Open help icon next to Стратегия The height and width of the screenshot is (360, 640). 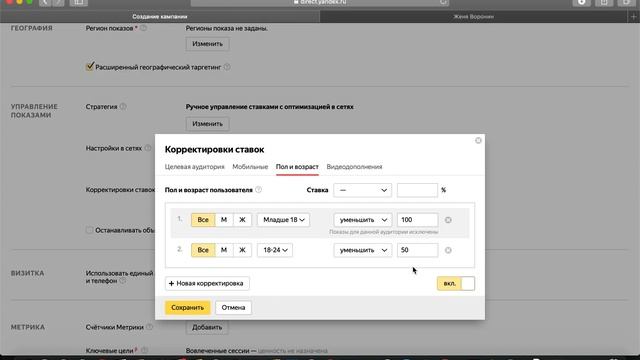(123, 107)
